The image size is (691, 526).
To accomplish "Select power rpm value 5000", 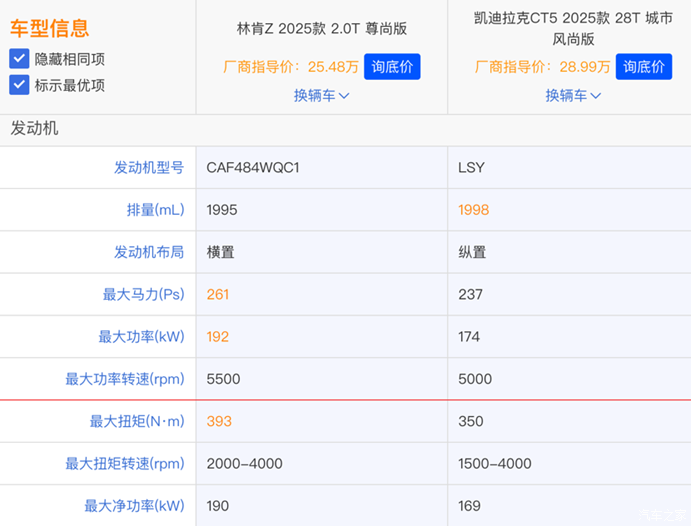I will point(475,379).
